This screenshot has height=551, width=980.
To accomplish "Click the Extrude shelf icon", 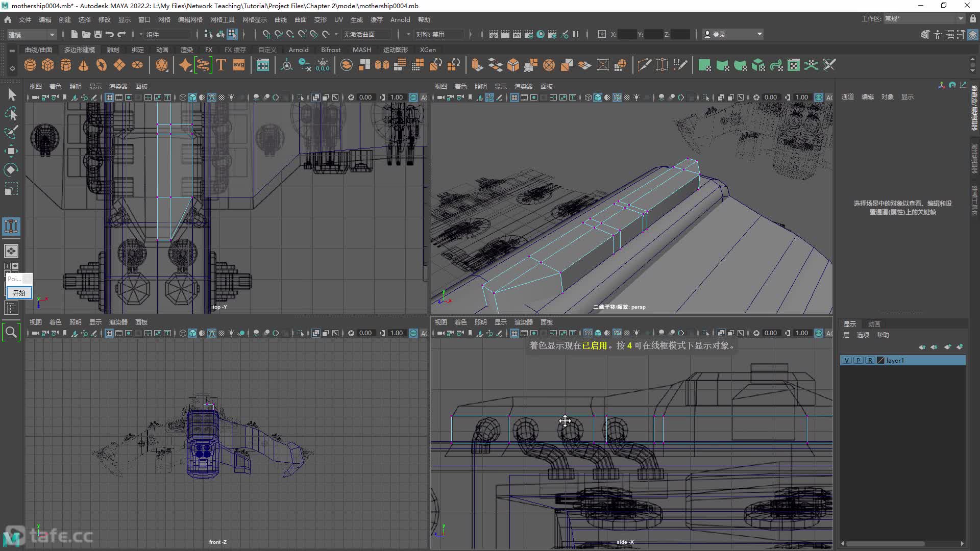I will click(x=477, y=65).
